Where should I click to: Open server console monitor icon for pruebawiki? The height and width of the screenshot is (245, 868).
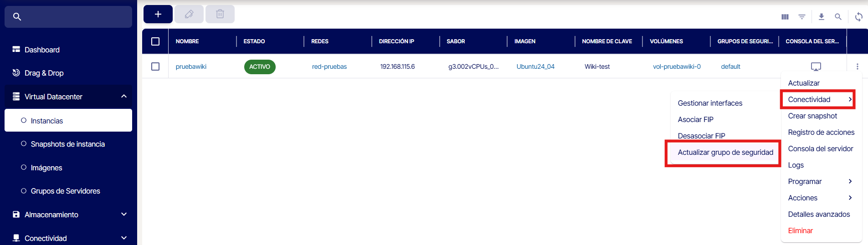click(816, 67)
